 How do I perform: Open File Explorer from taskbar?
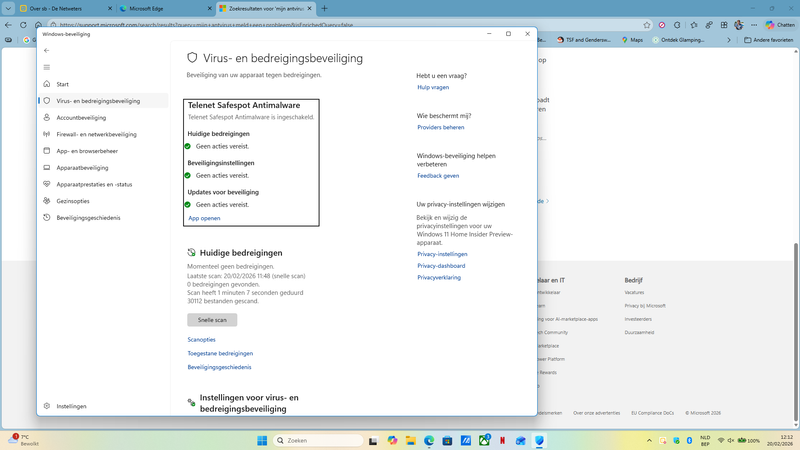(x=411, y=441)
